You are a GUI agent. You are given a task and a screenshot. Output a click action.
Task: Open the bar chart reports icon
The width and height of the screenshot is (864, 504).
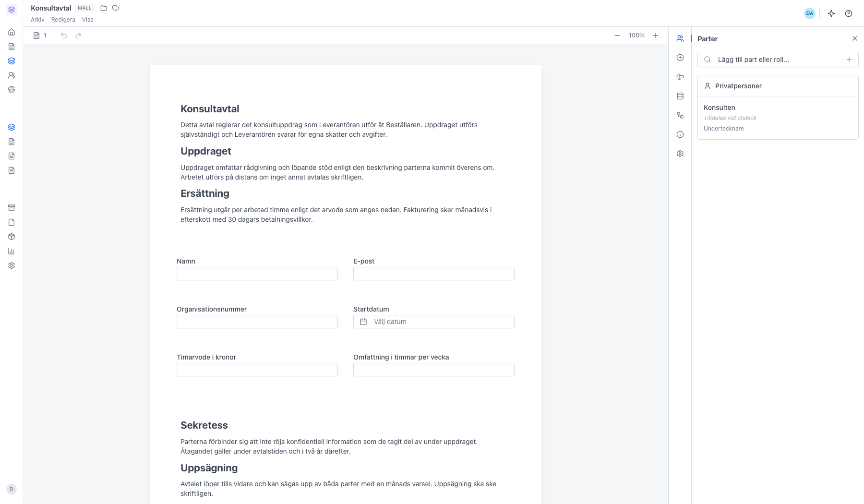(12, 251)
